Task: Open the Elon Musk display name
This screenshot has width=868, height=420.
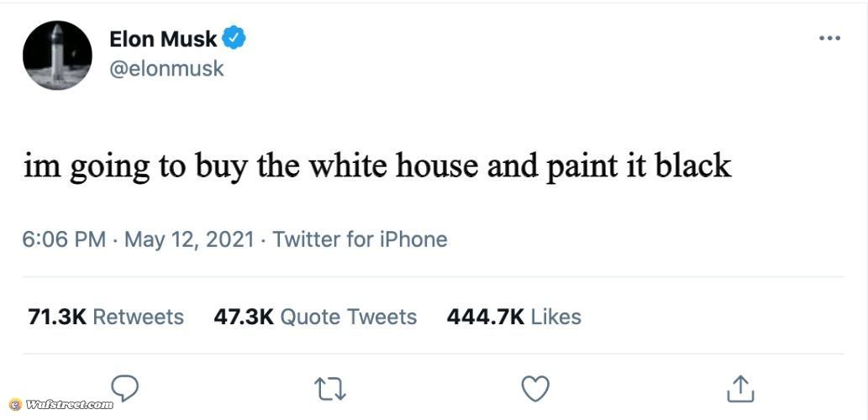Action: point(163,39)
